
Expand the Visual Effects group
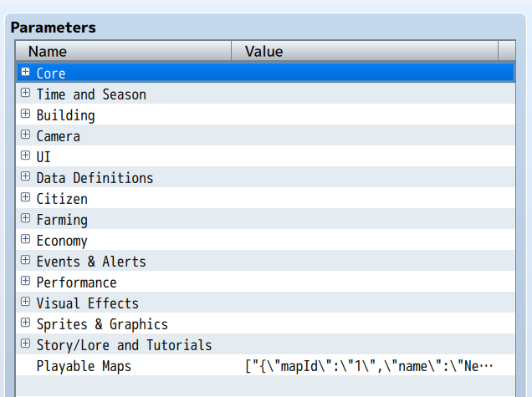[x=25, y=303]
